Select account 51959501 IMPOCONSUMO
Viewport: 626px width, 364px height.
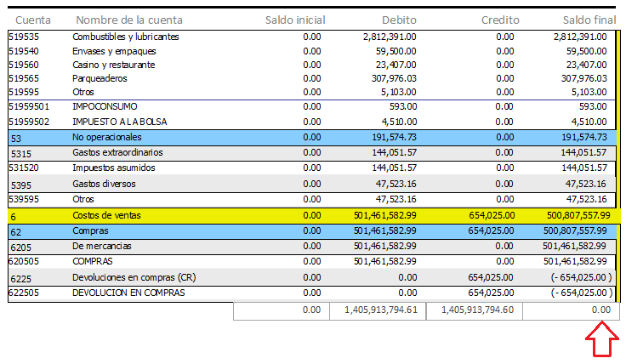tap(312, 106)
